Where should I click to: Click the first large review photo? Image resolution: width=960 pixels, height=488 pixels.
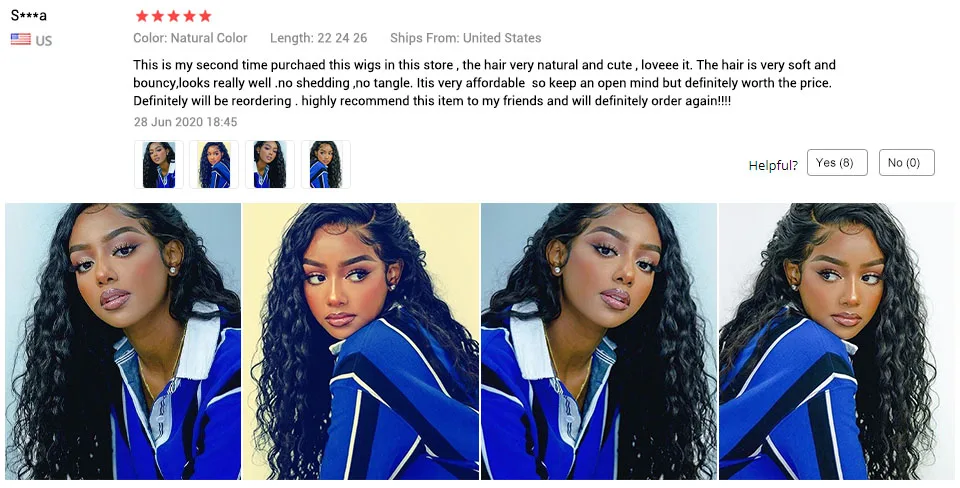[x=123, y=341]
